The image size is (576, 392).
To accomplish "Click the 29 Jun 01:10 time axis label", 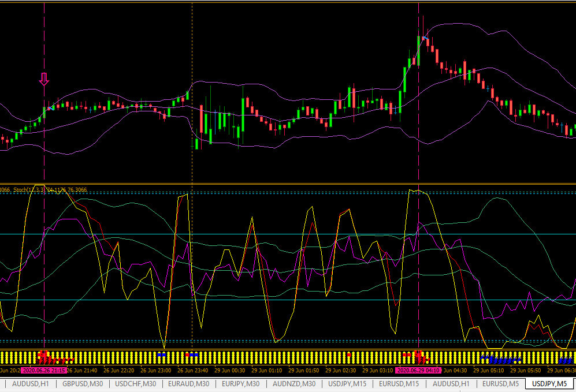I will (267, 370).
